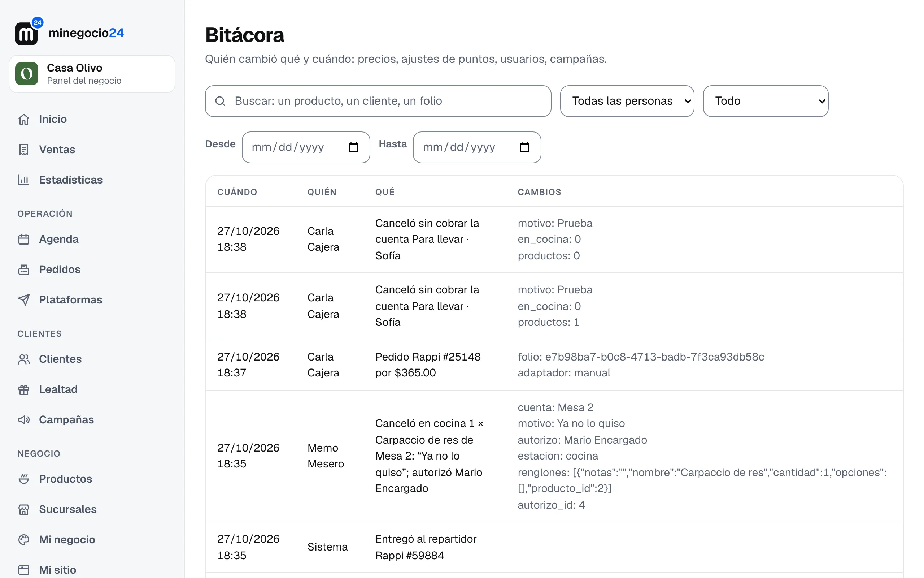924x578 pixels.
Task: Click 'productos: 1' change detail
Action: coord(548,322)
